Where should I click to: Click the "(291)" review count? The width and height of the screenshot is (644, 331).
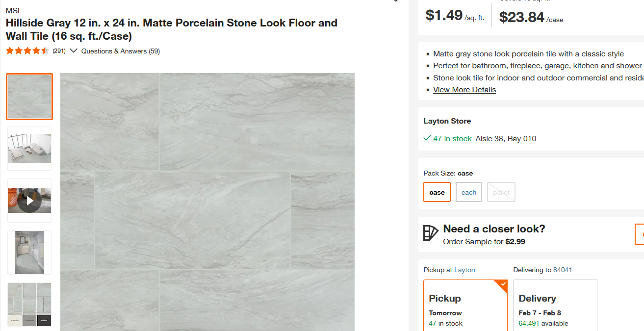pos(59,51)
